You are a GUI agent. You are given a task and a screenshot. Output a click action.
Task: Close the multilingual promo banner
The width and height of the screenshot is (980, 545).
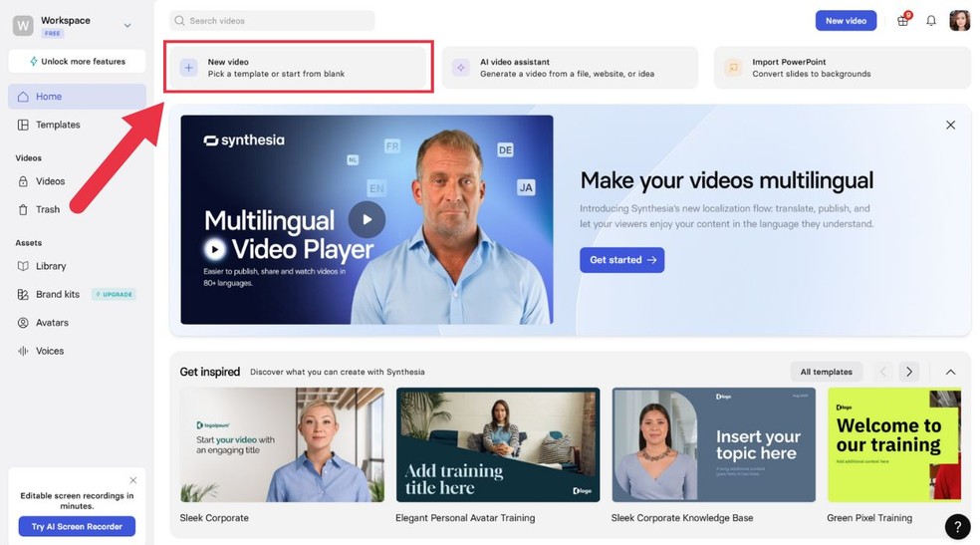[951, 125]
